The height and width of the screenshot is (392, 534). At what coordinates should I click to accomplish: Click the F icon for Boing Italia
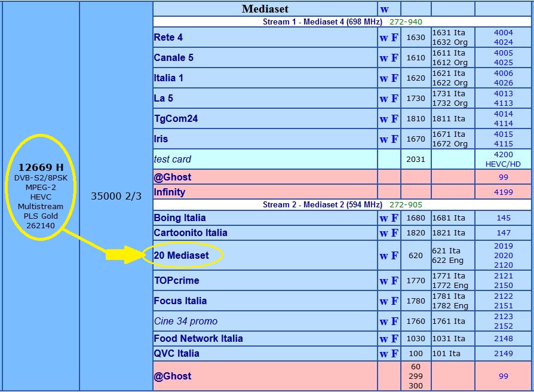tap(394, 218)
